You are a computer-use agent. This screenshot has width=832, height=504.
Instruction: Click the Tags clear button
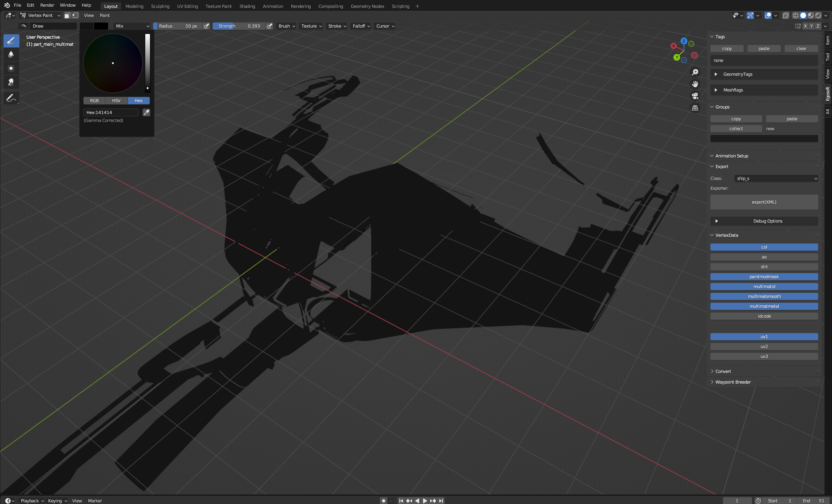pos(801,49)
